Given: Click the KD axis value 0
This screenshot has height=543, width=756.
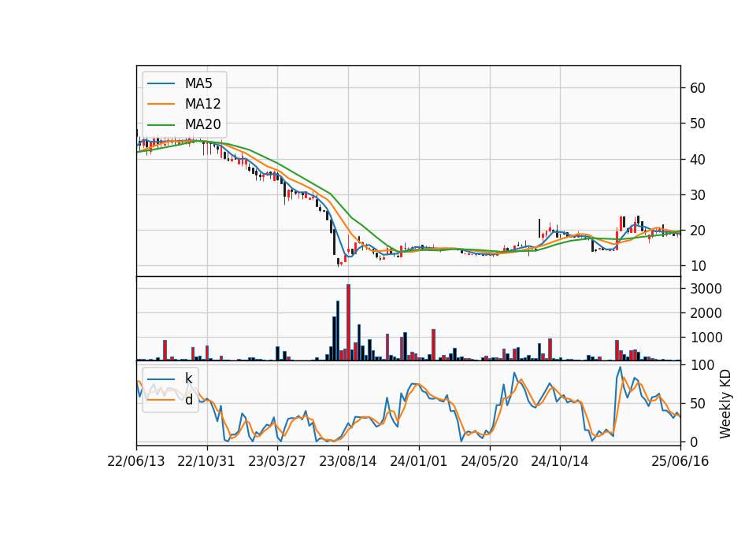Looking at the screenshot, I should pos(694,441).
